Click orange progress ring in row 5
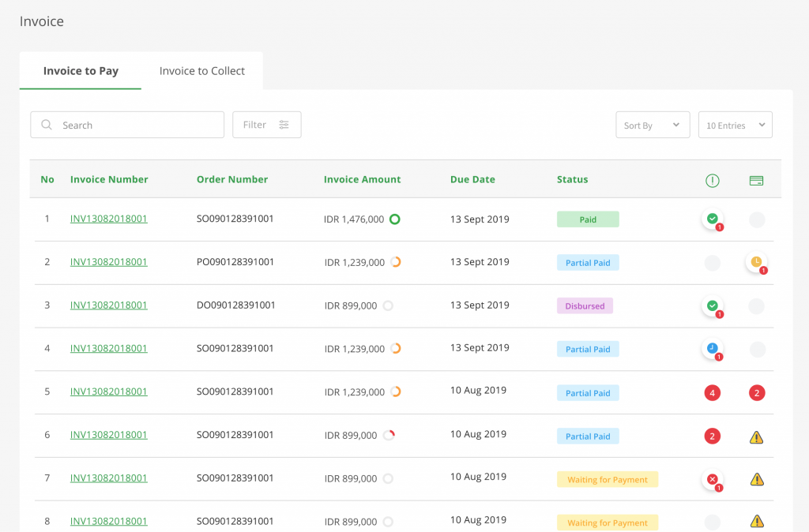This screenshot has width=809, height=532. (396, 392)
